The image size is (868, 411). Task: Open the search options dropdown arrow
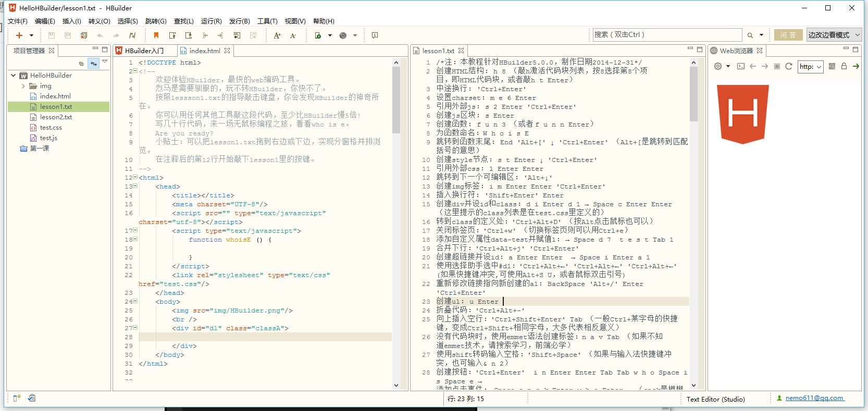point(761,35)
